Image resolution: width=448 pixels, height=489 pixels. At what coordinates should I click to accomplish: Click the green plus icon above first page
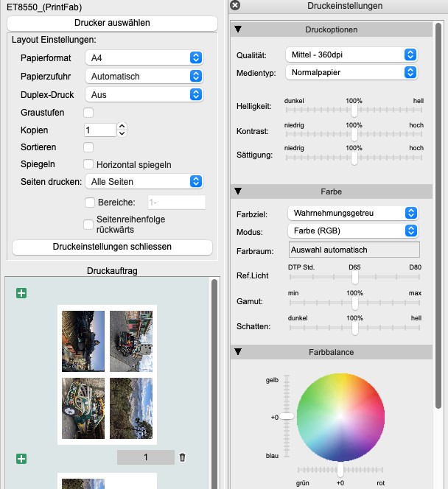tap(21, 294)
